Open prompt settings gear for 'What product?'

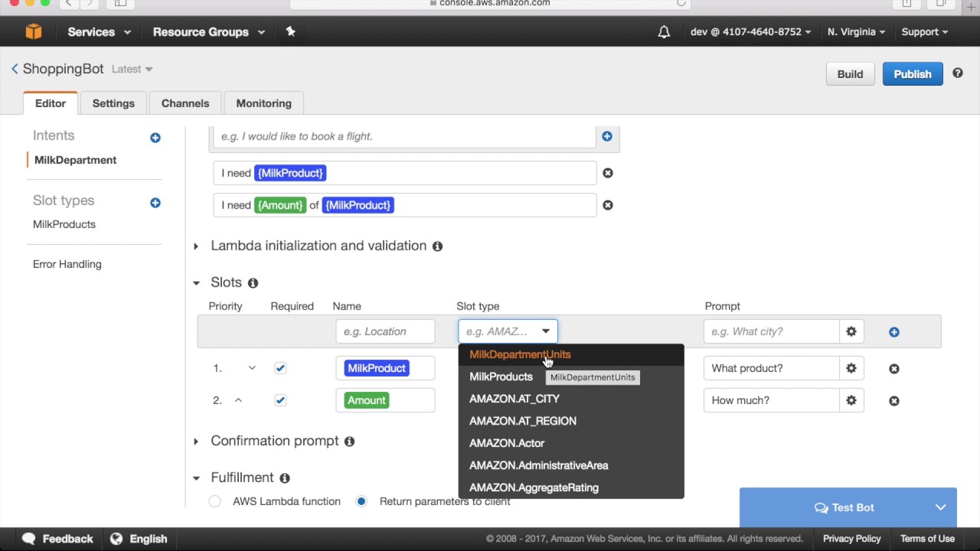[x=851, y=368]
